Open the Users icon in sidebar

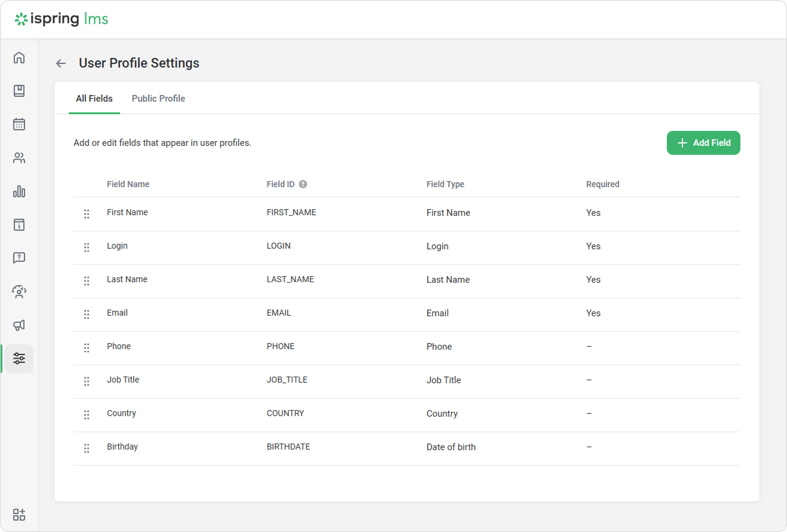coord(19,158)
